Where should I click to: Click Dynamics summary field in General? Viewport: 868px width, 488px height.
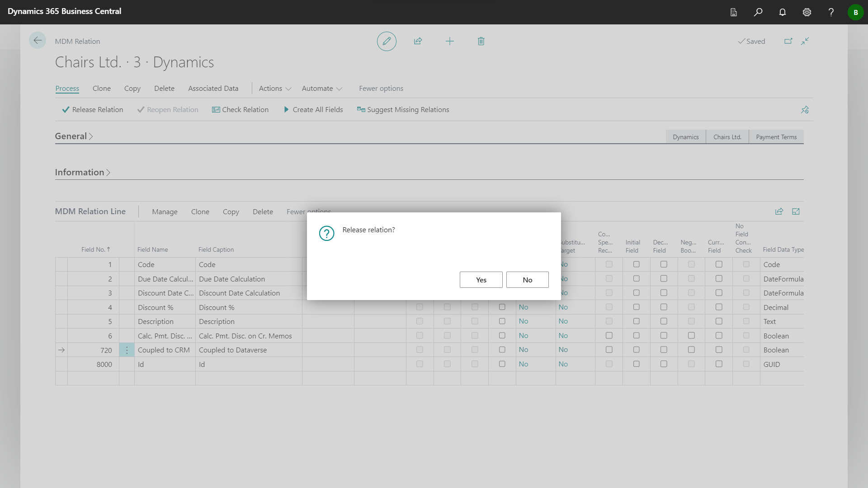(685, 137)
